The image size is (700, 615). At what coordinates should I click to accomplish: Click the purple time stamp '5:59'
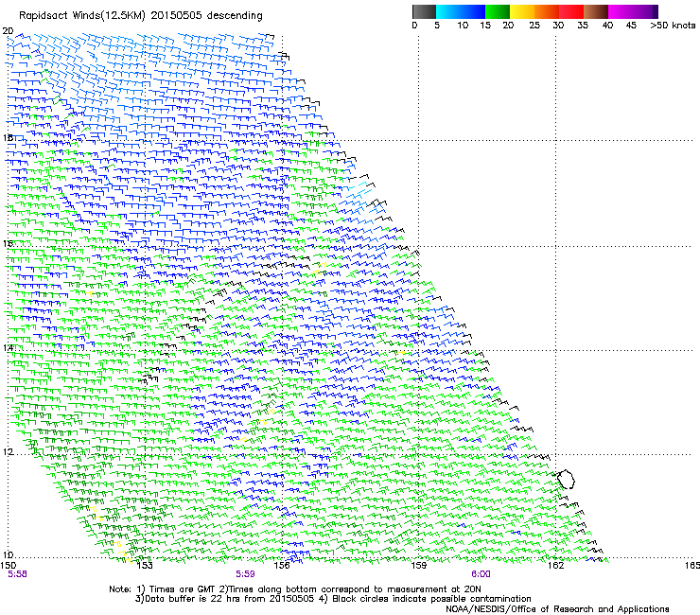pyautogui.click(x=246, y=574)
